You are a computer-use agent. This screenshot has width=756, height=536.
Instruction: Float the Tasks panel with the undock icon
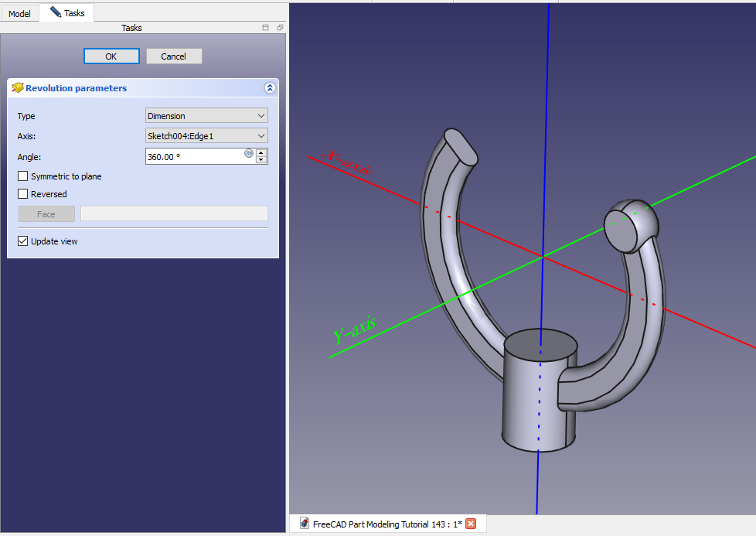click(x=280, y=28)
